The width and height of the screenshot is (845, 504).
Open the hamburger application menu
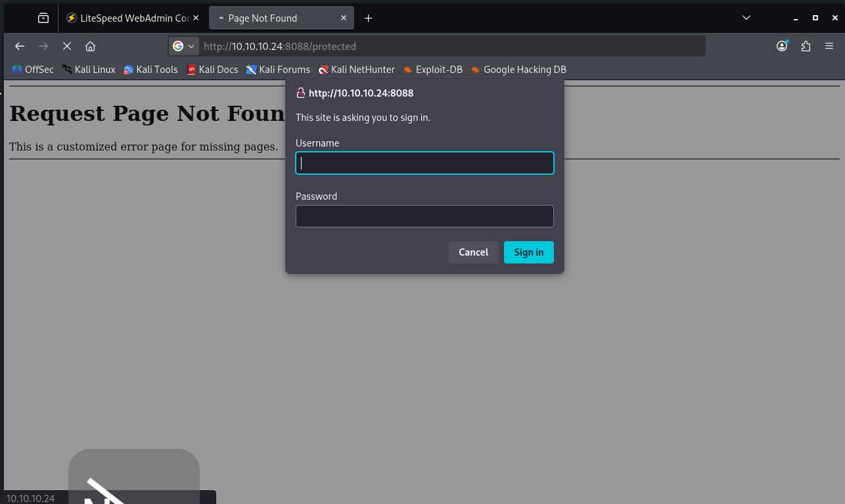click(829, 46)
